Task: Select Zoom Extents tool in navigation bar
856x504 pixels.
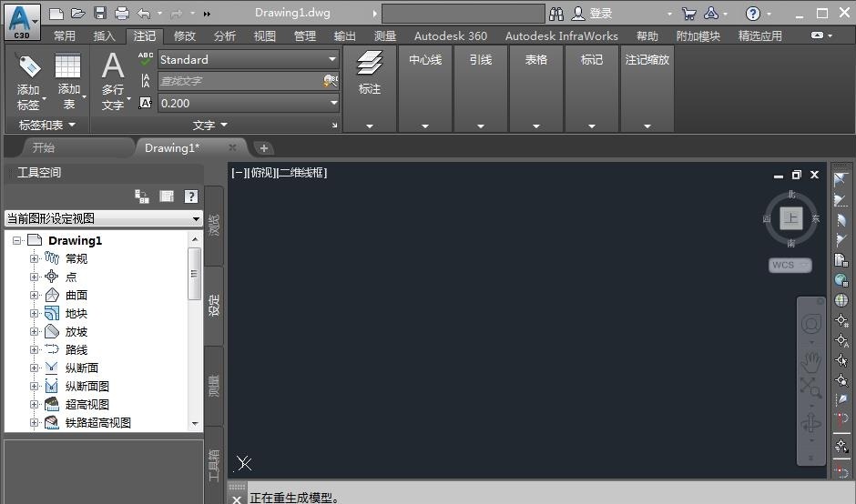Action: pos(811,388)
